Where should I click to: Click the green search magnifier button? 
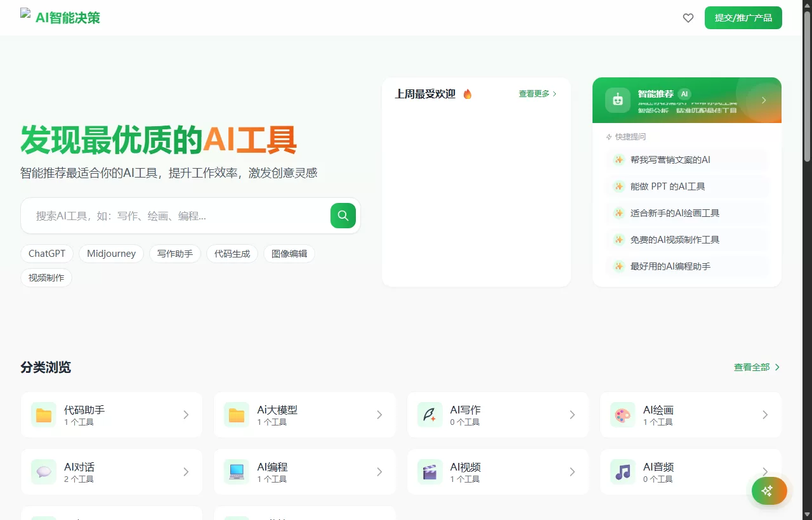point(343,216)
